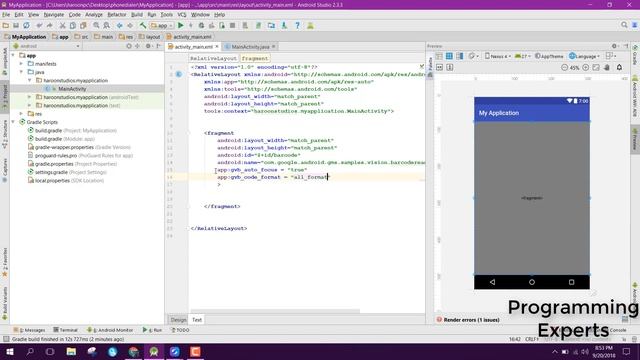Viewport: 640px width, 360px height.
Task: Open the File menu
Action: 6,15
